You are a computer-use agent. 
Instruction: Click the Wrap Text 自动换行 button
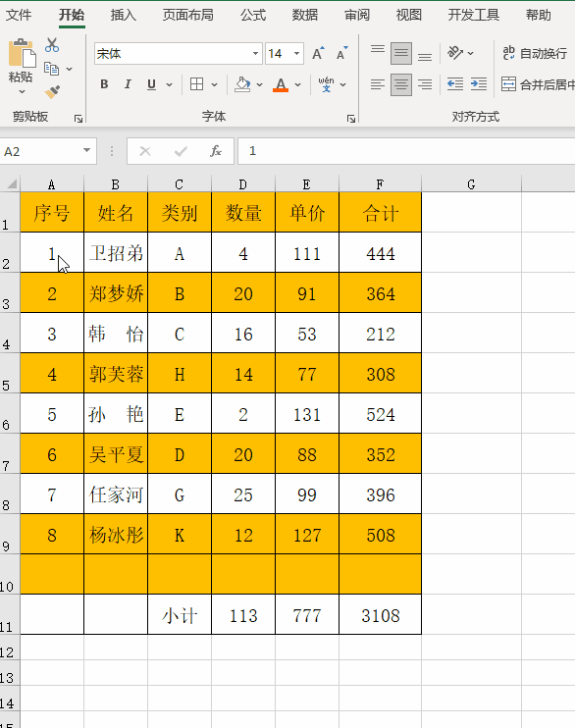pos(535,53)
